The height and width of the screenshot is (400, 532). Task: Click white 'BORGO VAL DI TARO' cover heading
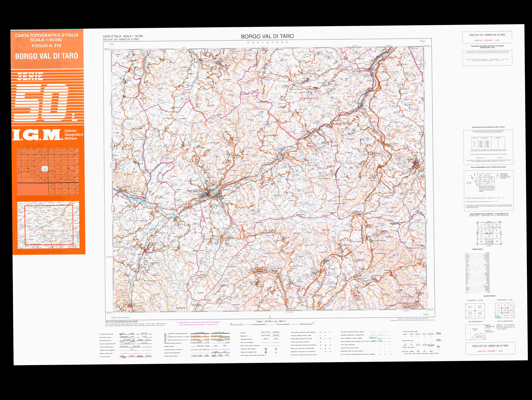[47, 56]
